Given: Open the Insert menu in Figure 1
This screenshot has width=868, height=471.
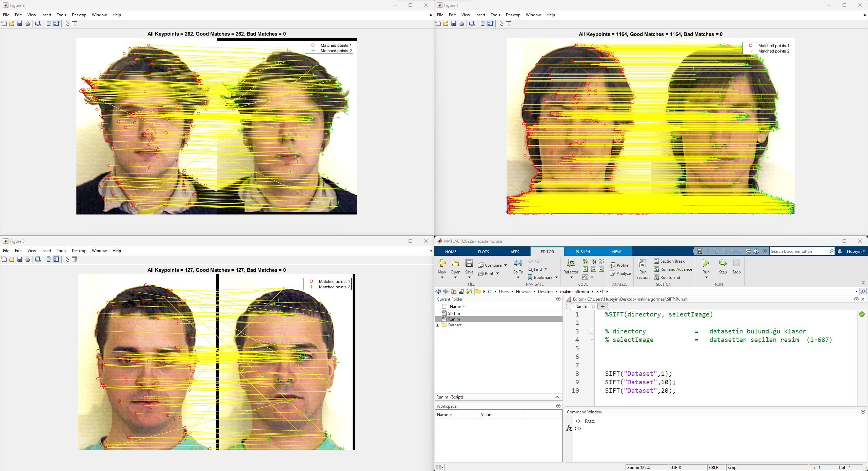Looking at the screenshot, I should click(x=480, y=15).
